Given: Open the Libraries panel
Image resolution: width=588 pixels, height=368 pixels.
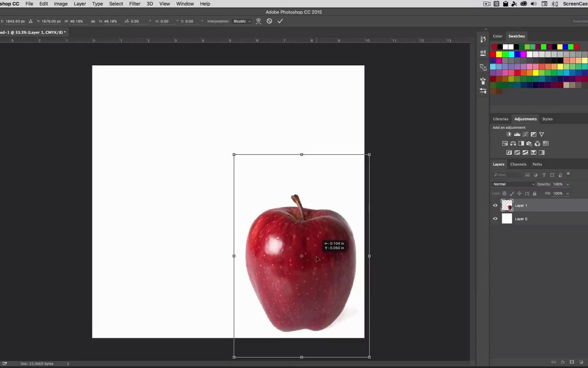Looking at the screenshot, I should coord(501,119).
